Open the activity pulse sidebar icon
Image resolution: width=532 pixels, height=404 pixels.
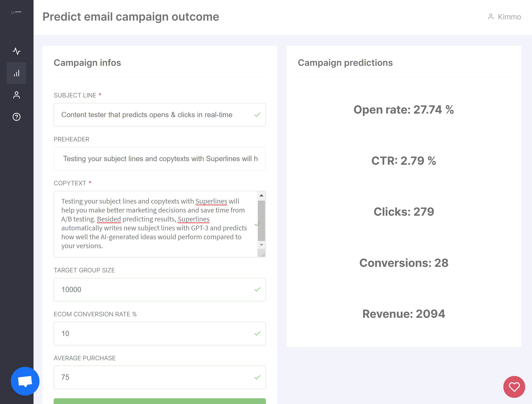point(16,51)
